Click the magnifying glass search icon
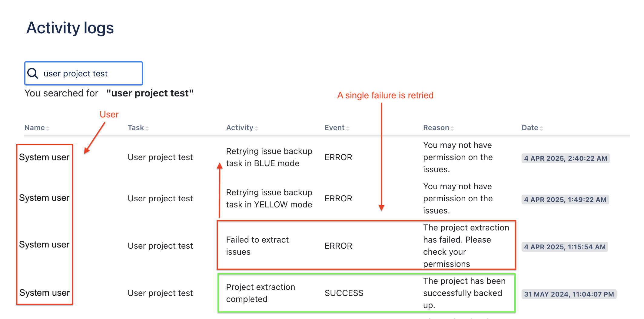The width and height of the screenshot is (644, 319). (x=33, y=73)
